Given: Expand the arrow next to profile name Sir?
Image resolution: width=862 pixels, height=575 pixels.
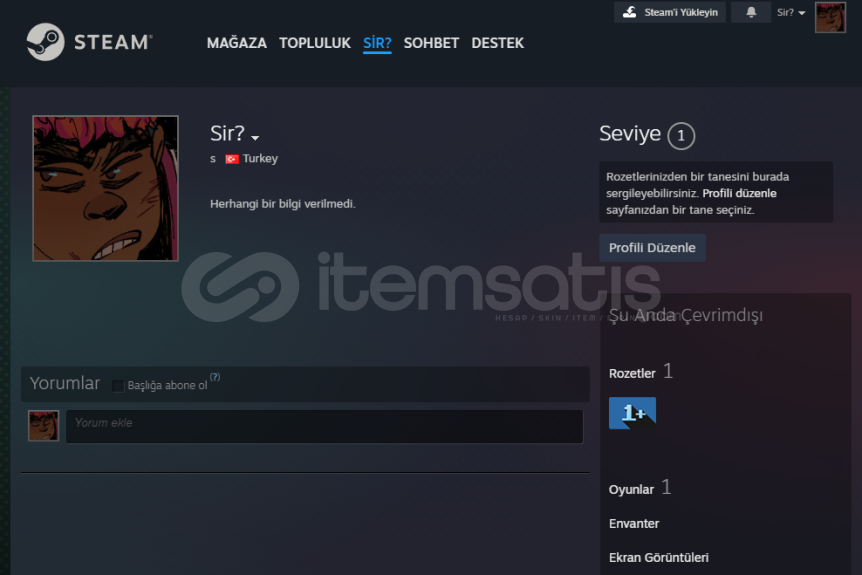Looking at the screenshot, I should (x=255, y=137).
